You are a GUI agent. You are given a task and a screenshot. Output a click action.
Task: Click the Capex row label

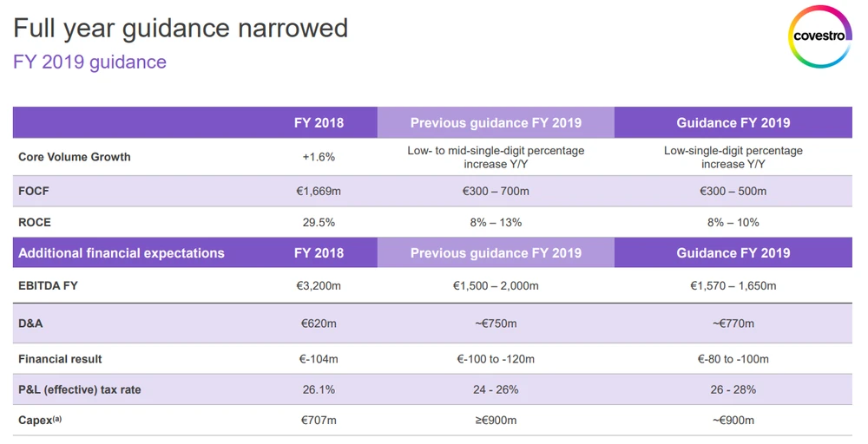click(40, 421)
